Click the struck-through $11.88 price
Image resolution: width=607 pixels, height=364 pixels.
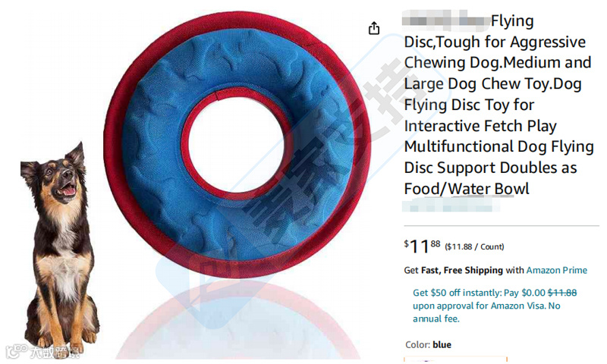[x=562, y=293]
